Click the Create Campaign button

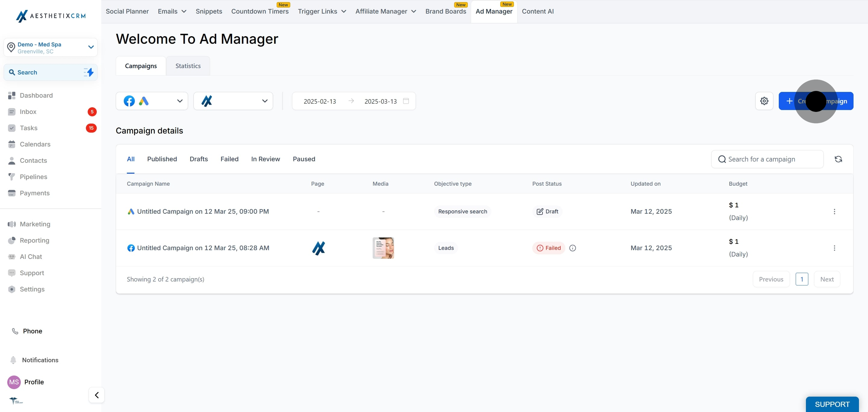click(x=816, y=101)
